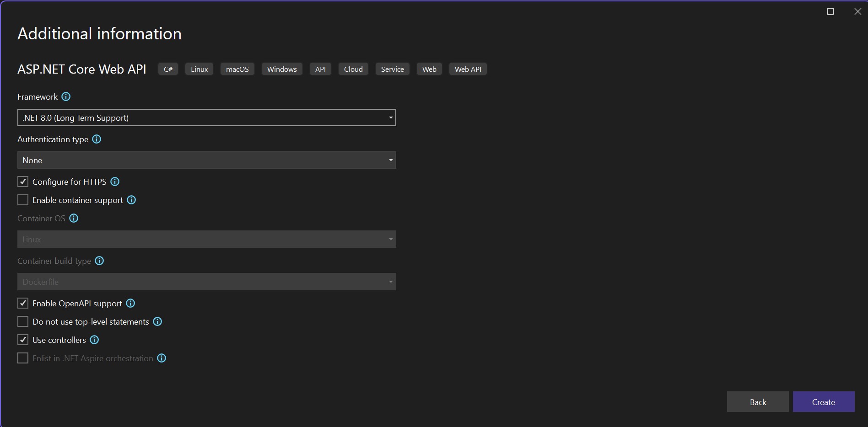Uncheck the Configure for HTTPS checkbox
The width and height of the screenshot is (868, 427).
pos(23,181)
